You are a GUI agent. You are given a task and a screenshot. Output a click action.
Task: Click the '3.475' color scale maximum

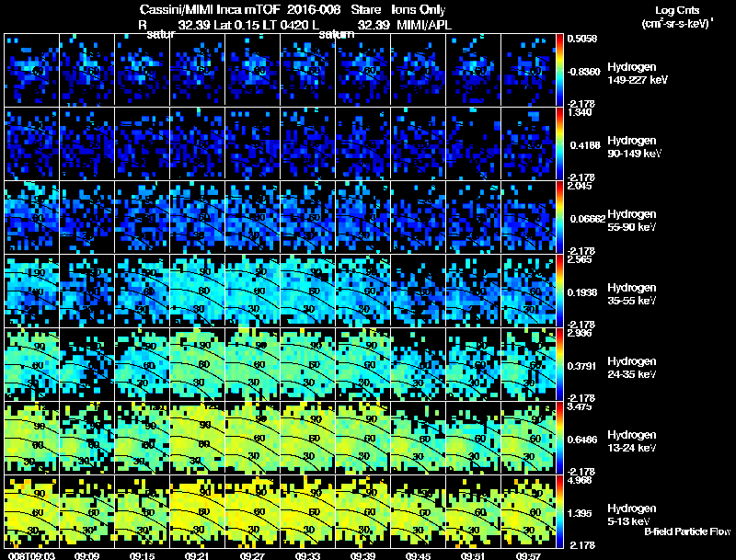pyautogui.click(x=580, y=406)
